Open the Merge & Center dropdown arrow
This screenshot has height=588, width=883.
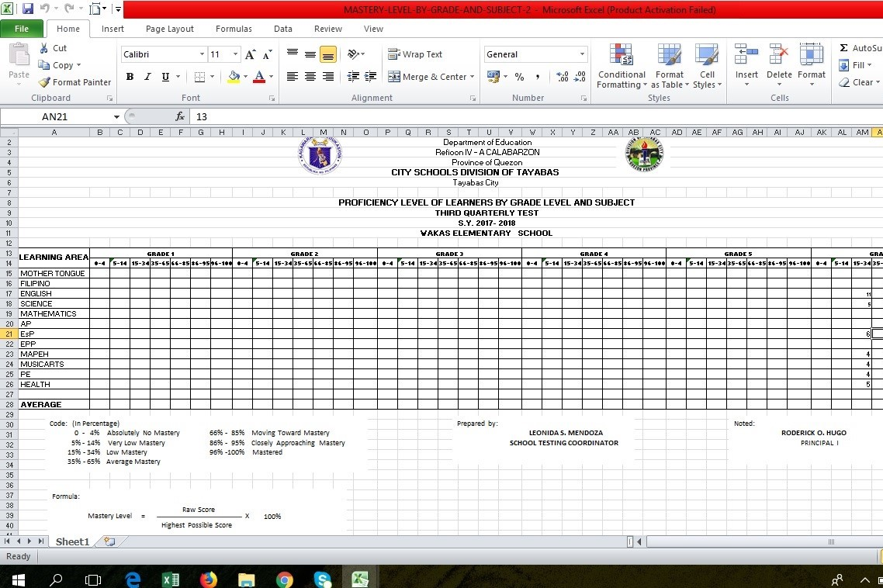pos(473,77)
